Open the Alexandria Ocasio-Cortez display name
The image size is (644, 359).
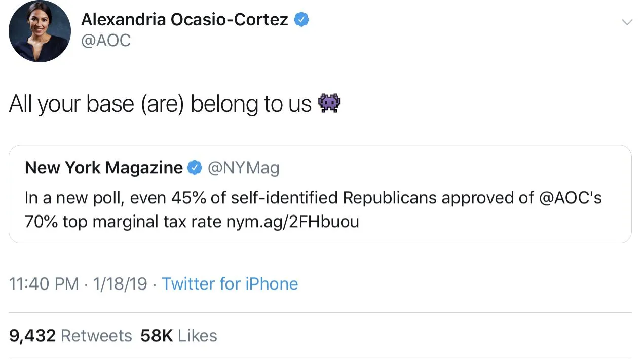pos(184,20)
